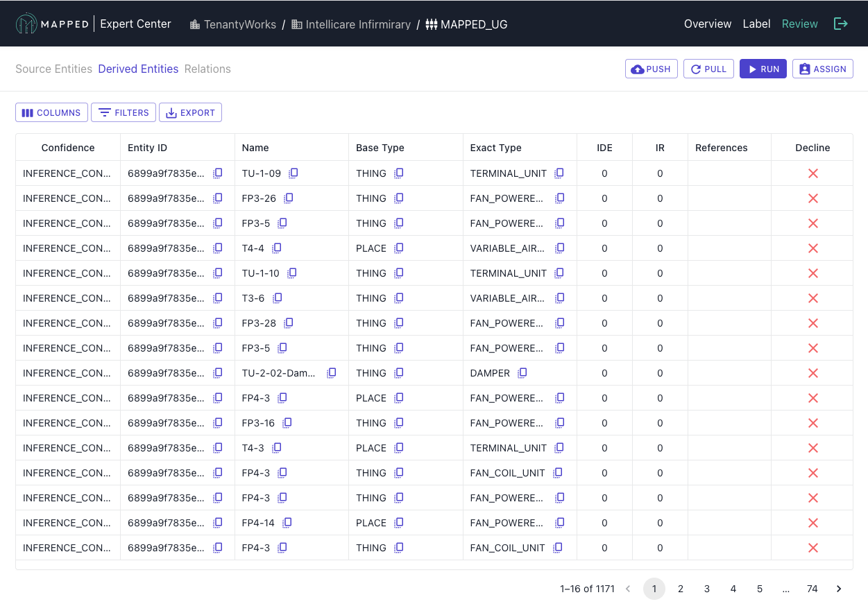868x613 pixels.
Task: Start the RUN action
Action: tap(763, 69)
